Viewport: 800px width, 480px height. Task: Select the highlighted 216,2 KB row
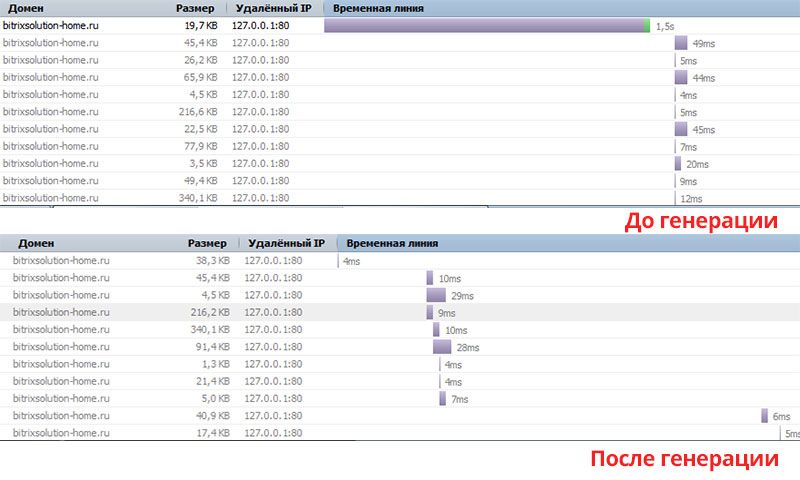[x=400, y=312]
